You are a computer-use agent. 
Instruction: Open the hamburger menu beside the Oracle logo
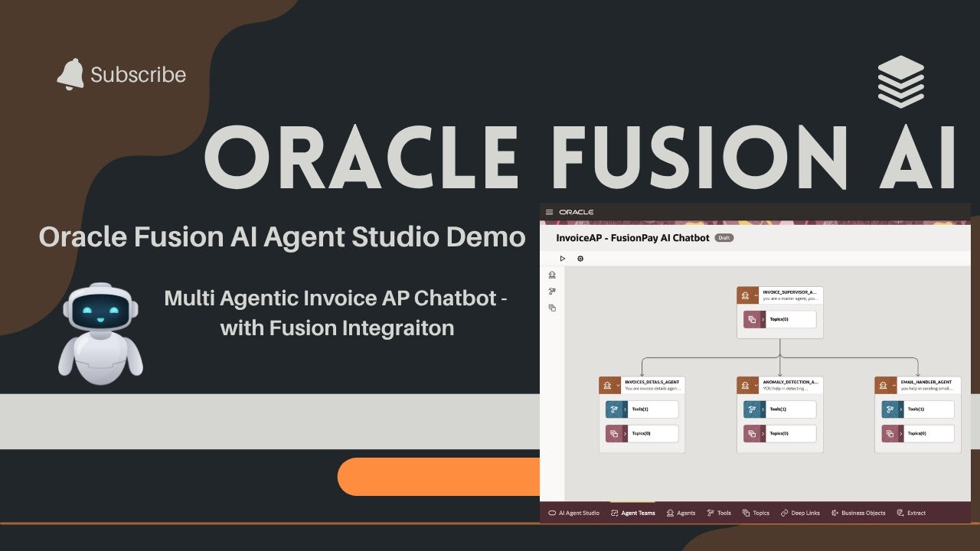(549, 212)
